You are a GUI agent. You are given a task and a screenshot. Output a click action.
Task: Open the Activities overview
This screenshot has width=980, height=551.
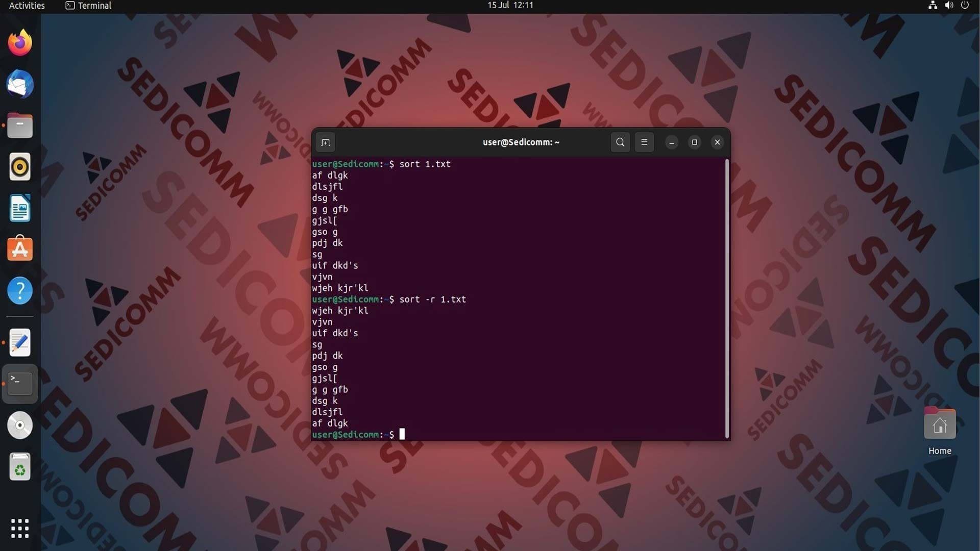pyautogui.click(x=27, y=6)
